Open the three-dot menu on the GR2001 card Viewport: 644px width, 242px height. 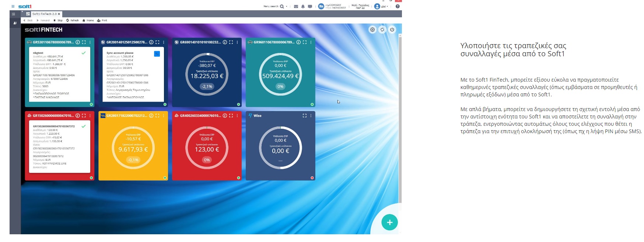(164, 42)
